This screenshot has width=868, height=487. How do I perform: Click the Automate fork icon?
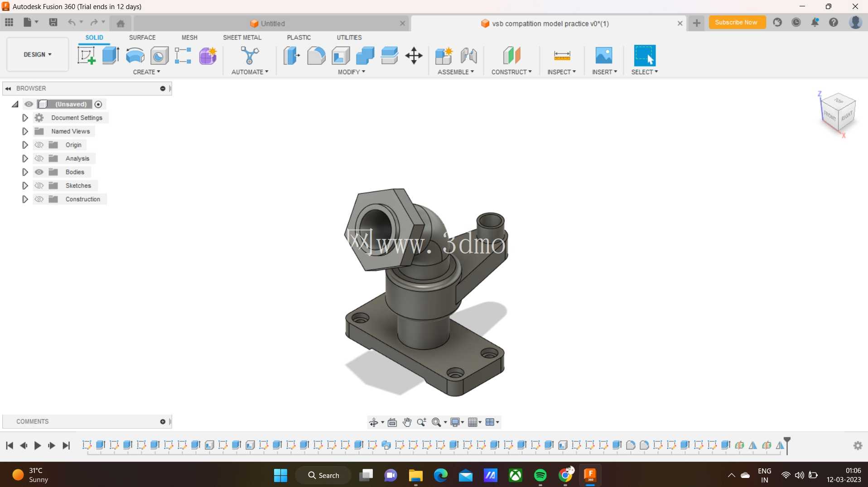[250, 56]
